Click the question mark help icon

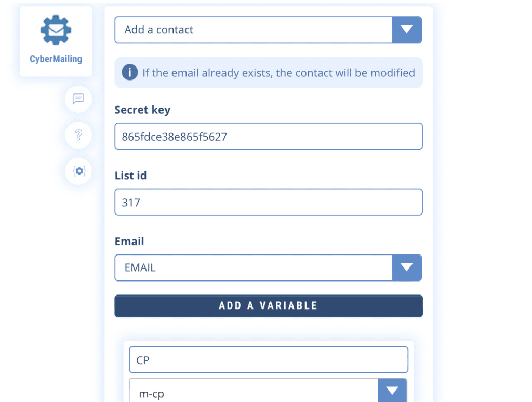pos(78,135)
